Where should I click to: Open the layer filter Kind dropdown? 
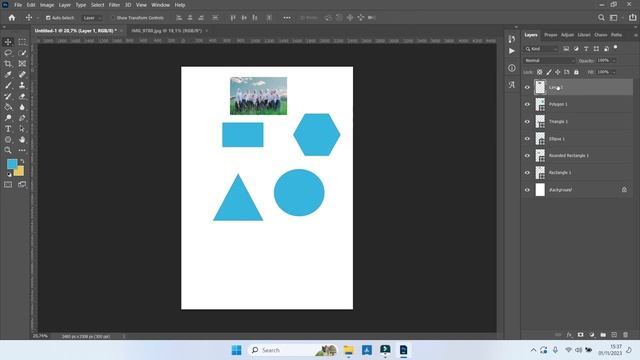[541, 49]
